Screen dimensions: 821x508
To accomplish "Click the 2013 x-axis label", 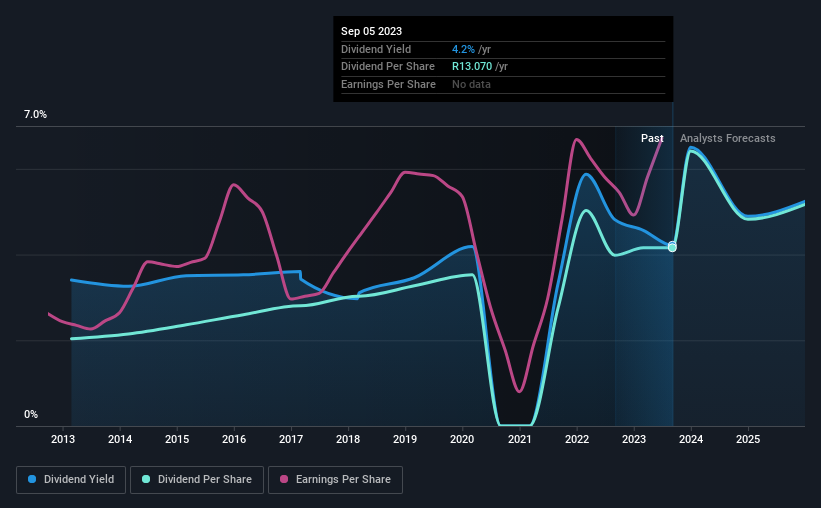I will pos(63,439).
